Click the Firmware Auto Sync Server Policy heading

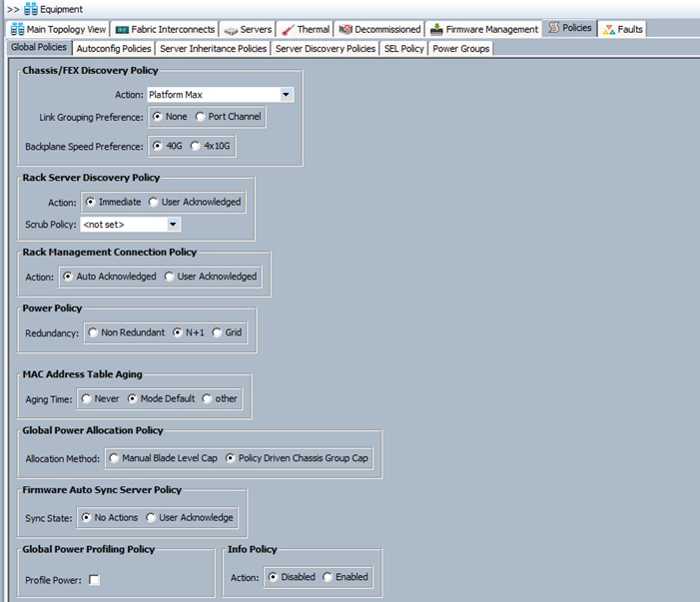pyautogui.click(x=102, y=490)
